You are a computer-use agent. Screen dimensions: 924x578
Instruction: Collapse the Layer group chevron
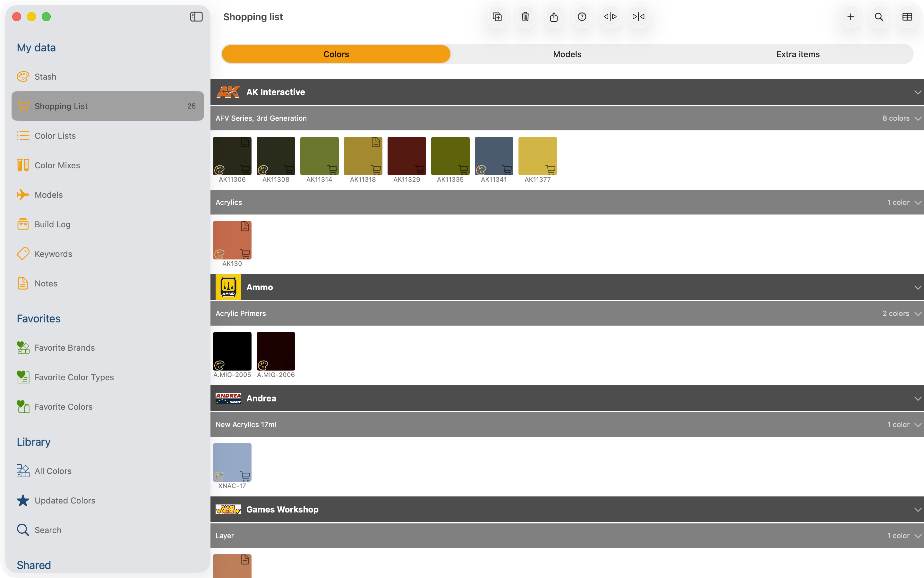918,536
